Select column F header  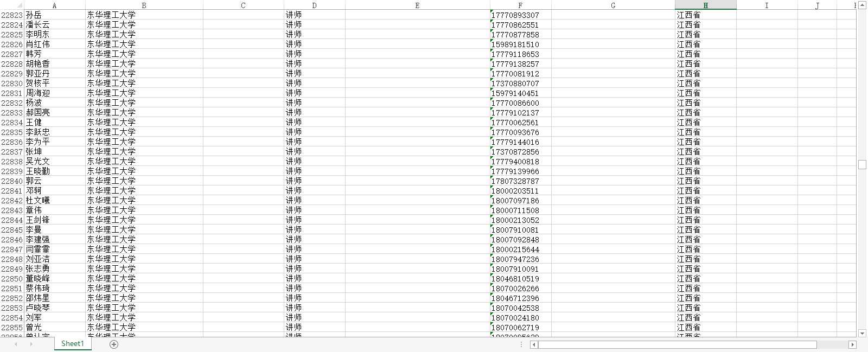[520, 5]
